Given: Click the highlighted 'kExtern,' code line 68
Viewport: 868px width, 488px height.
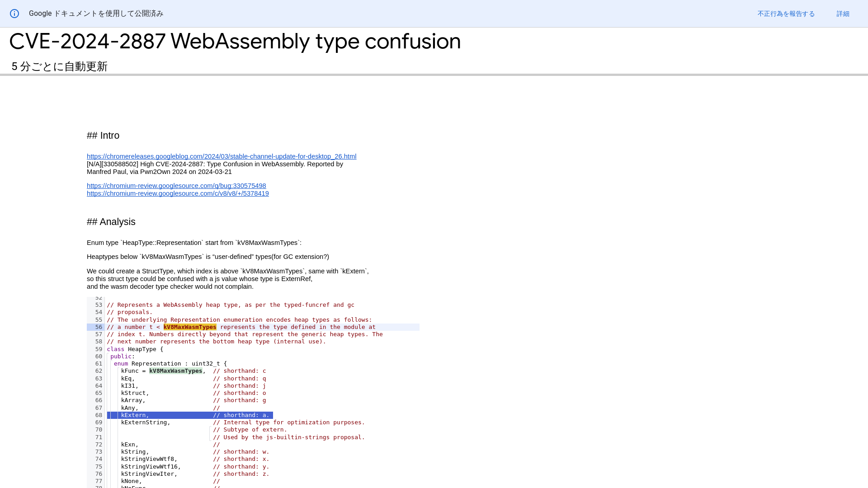Looking at the screenshot, I should 190,415.
